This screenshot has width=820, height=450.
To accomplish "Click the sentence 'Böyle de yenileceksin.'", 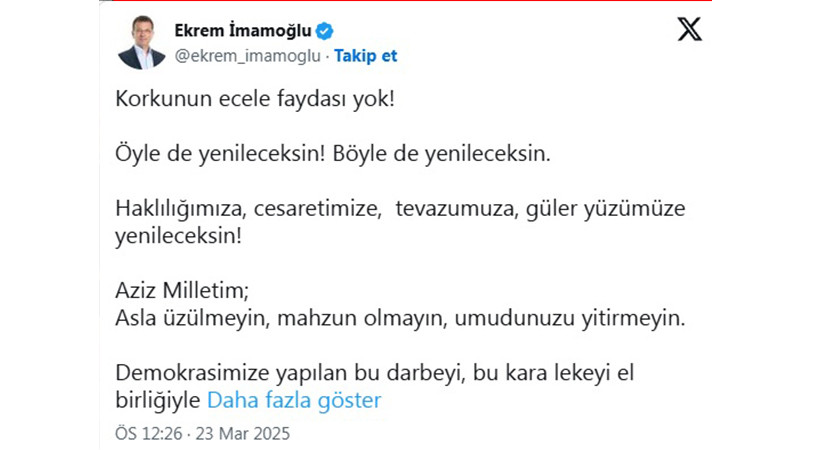I will point(441,154).
